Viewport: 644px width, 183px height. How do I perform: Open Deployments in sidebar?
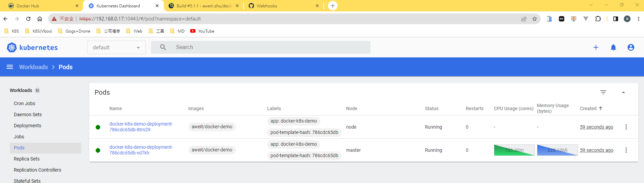pyautogui.click(x=28, y=126)
